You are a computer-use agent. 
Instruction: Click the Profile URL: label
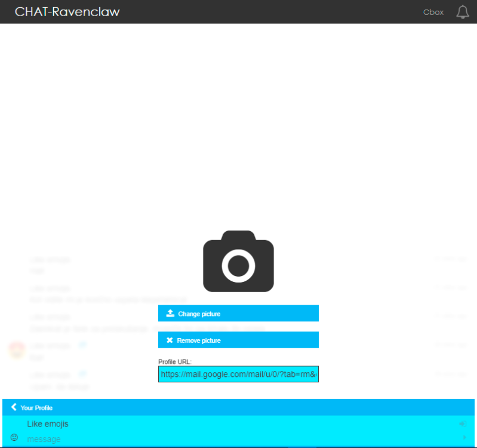175,361
